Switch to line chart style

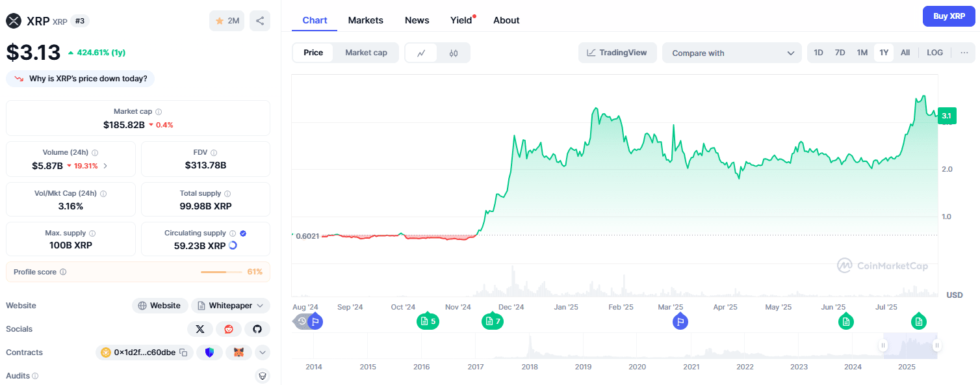421,53
